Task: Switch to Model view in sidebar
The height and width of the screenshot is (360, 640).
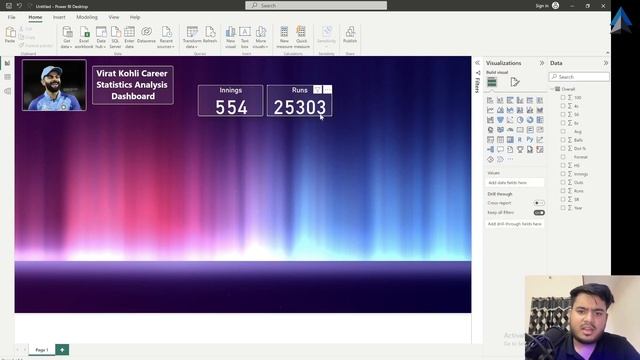Action: [7, 91]
